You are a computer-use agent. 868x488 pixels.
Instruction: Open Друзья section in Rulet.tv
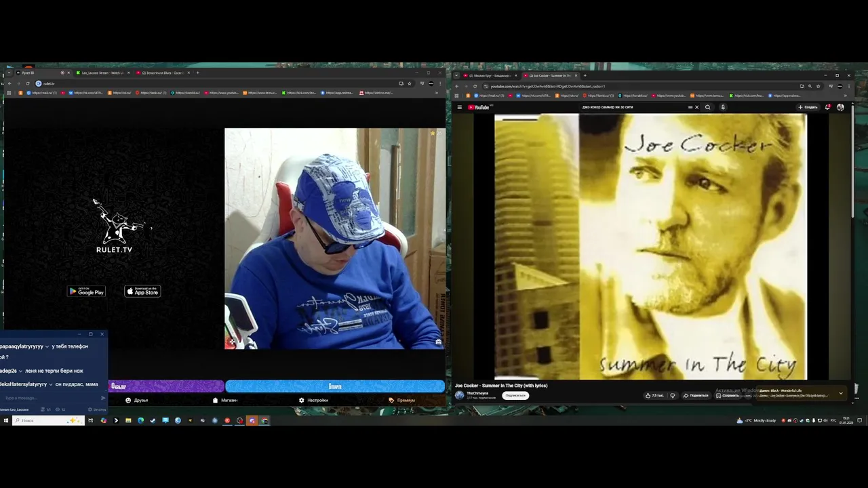[x=137, y=401]
